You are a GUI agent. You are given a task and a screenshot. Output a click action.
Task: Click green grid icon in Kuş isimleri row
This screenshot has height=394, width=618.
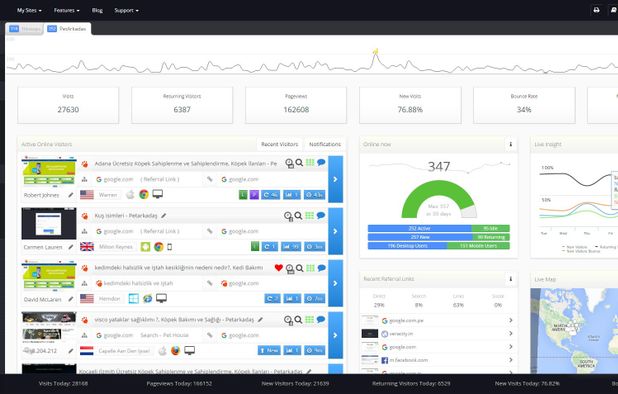pyautogui.click(x=310, y=215)
